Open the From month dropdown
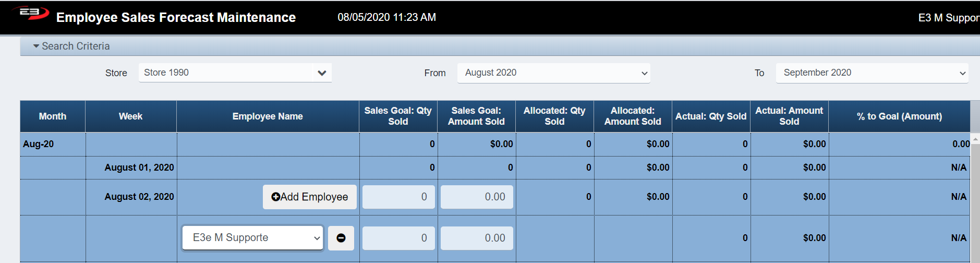Image resolution: width=980 pixels, height=263 pixels. pyautogui.click(x=553, y=73)
